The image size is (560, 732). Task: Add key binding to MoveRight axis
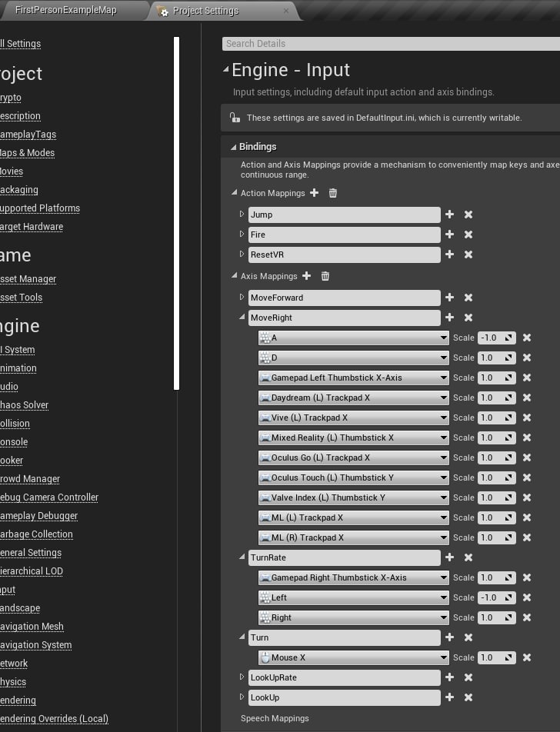coord(450,318)
